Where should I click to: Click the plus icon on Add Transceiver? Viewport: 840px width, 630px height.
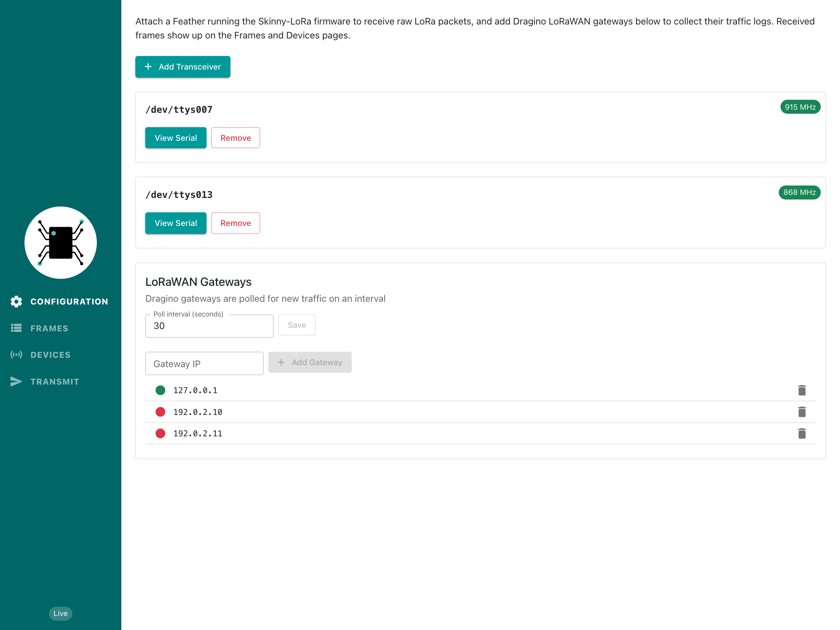pos(148,67)
